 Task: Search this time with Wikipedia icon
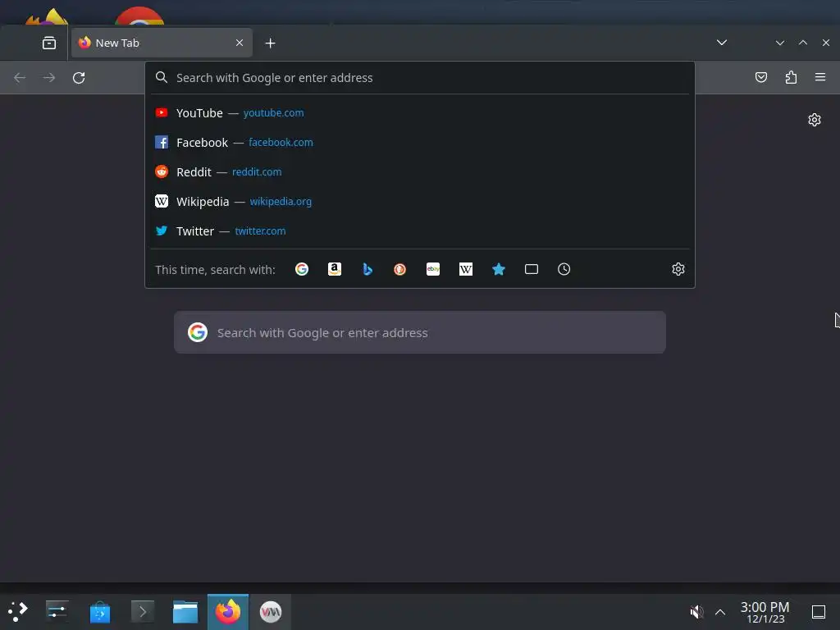pos(466,269)
